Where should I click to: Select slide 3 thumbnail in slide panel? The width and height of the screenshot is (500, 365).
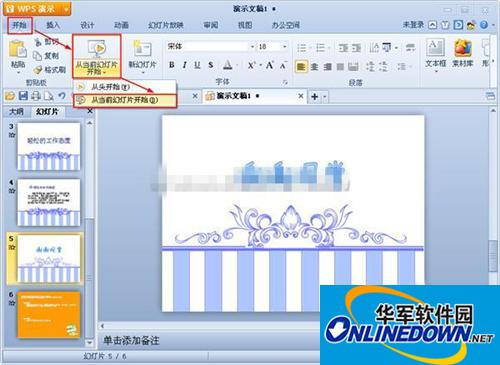coord(49,147)
